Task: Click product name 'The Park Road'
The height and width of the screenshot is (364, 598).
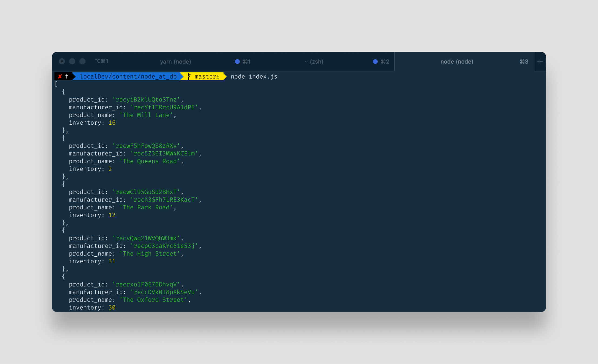Action: point(146,207)
